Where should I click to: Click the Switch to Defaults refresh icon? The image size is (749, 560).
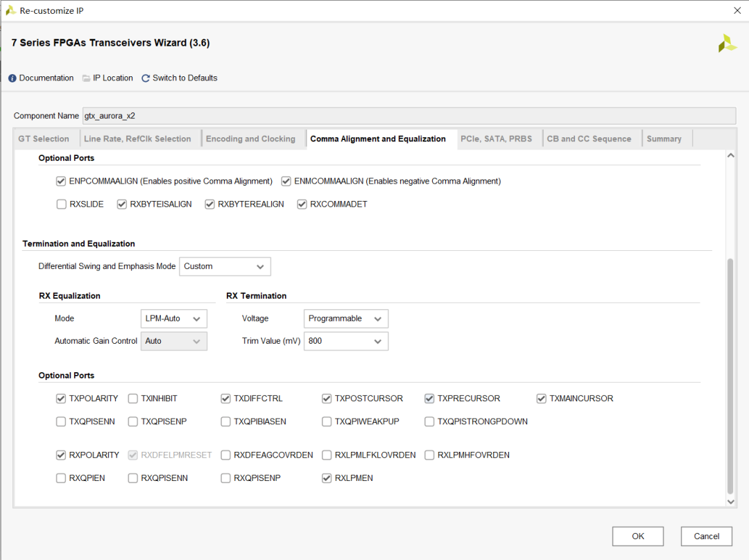pyautogui.click(x=146, y=78)
